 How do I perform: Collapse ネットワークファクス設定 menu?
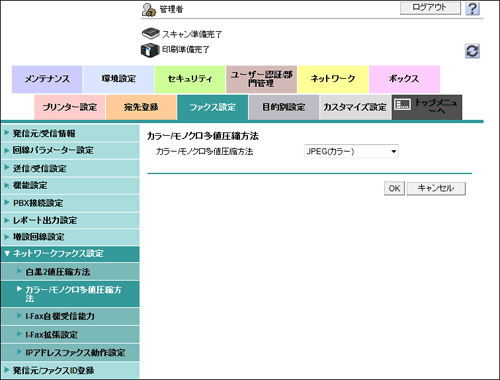[70, 254]
